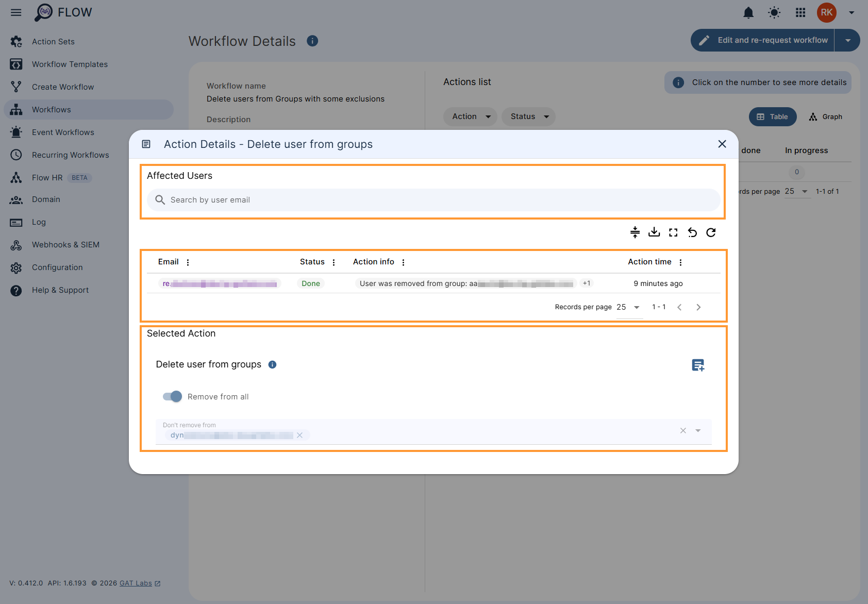868x604 pixels.
Task: Click the compress rows icon
Action: point(635,232)
